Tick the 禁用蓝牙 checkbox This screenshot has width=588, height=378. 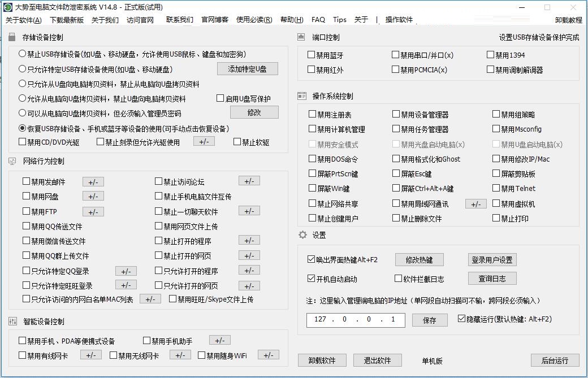[x=311, y=55]
